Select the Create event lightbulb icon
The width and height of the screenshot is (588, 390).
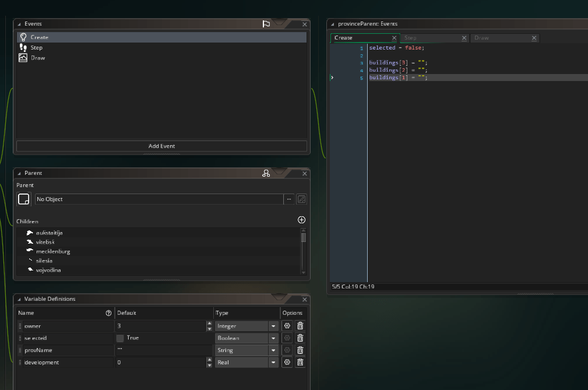[23, 37]
